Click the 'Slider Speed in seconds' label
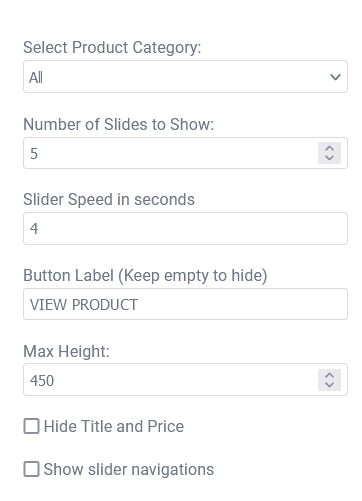The height and width of the screenshot is (501, 362). click(109, 200)
